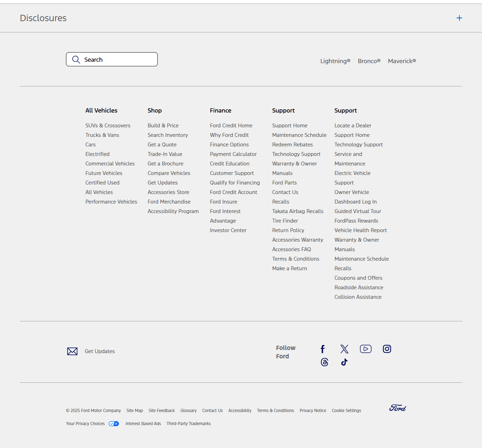This screenshot has height=448, width=482.
Task: Go to Search Inventory
Action: [x=168, y=135]
